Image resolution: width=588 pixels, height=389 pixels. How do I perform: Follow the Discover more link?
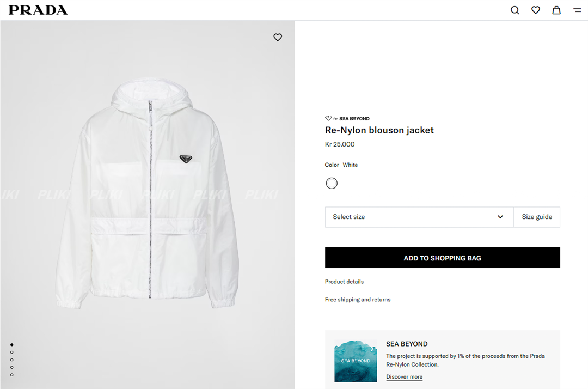(404, 377)
